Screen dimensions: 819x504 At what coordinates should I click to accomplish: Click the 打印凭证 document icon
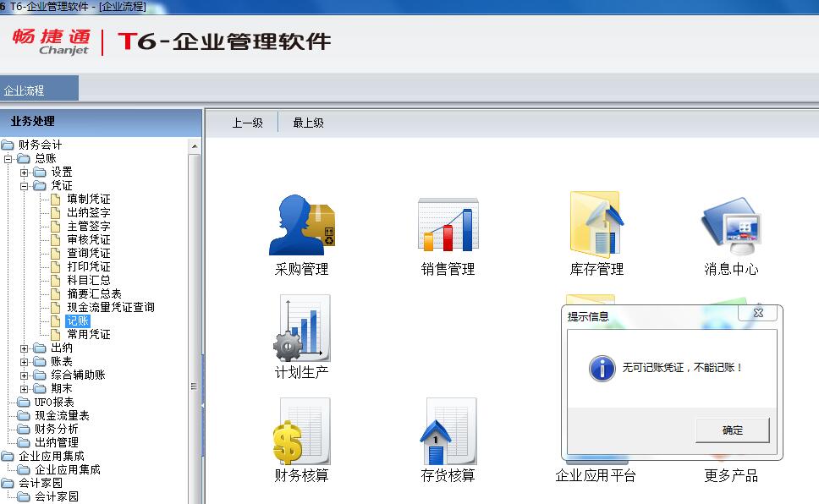(55, 267)
